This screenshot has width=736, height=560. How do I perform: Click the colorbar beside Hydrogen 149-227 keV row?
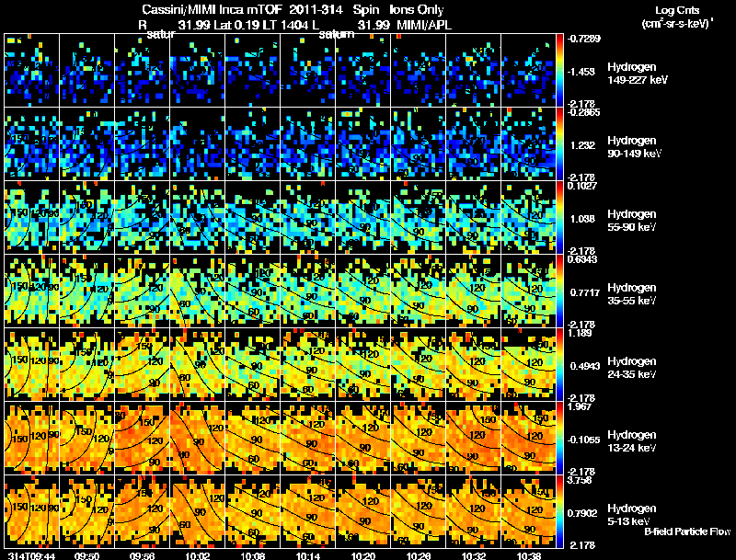click(x=559, y=71)
